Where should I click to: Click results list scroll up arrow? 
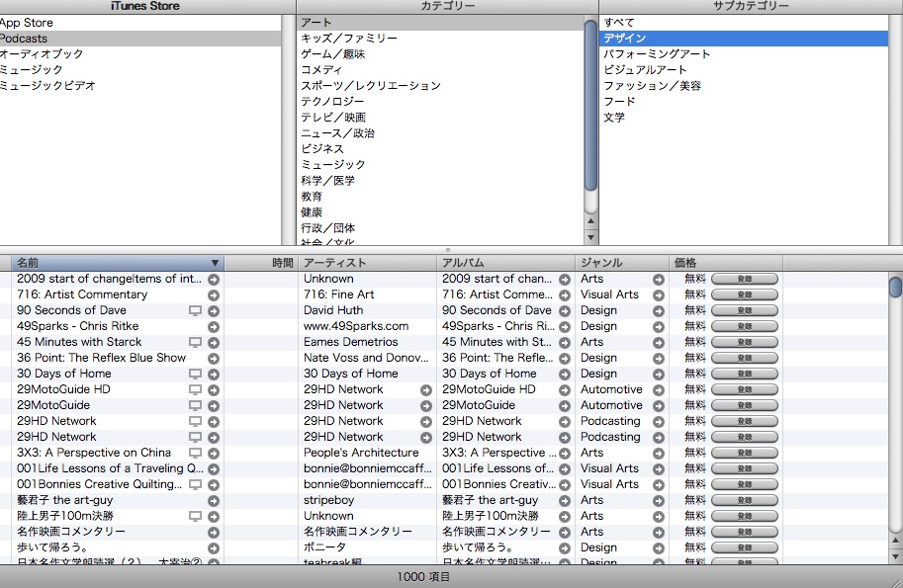click(x=895, y=541)
